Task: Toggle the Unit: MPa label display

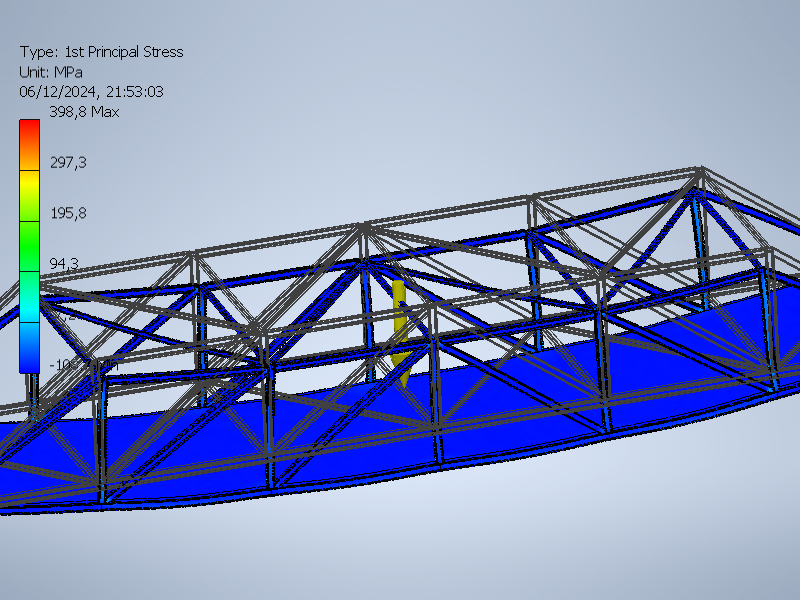Action: (52, 72)
